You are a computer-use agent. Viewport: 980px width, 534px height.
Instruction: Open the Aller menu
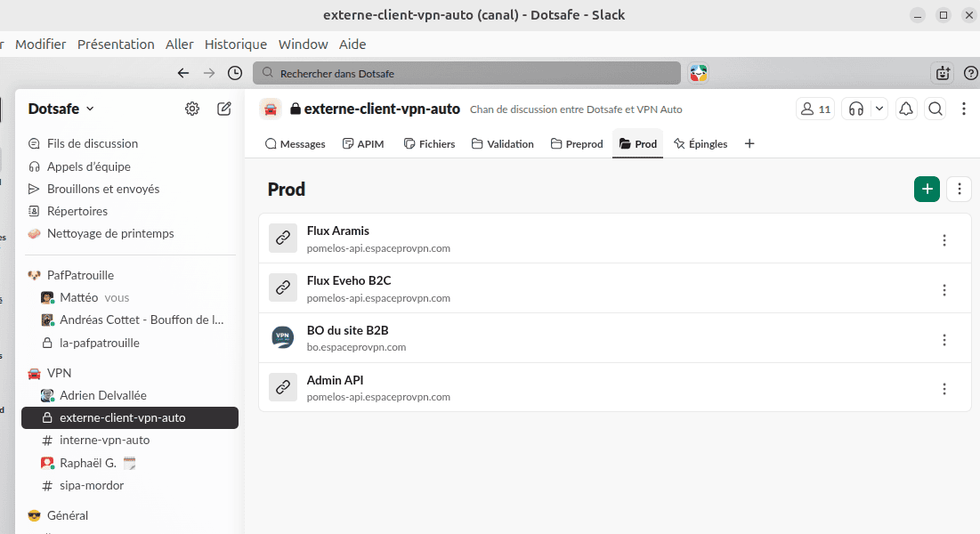(180, 44)
